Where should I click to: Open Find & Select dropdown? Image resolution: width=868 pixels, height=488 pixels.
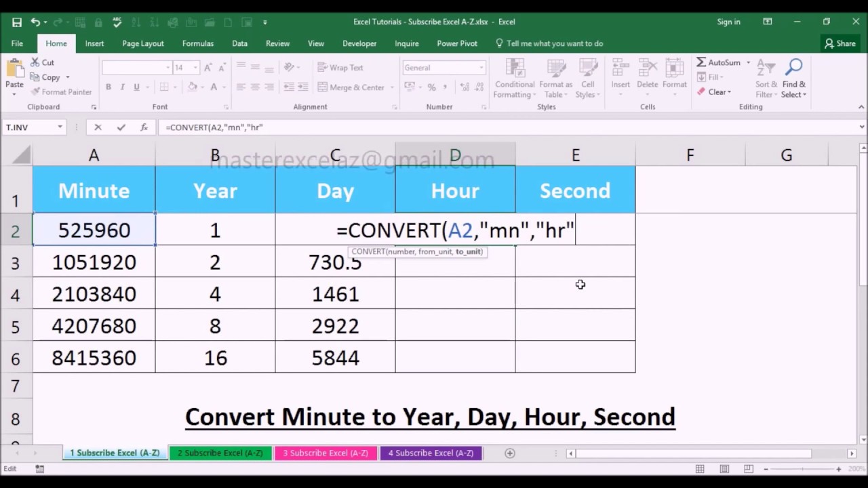[x=793, y=79]
